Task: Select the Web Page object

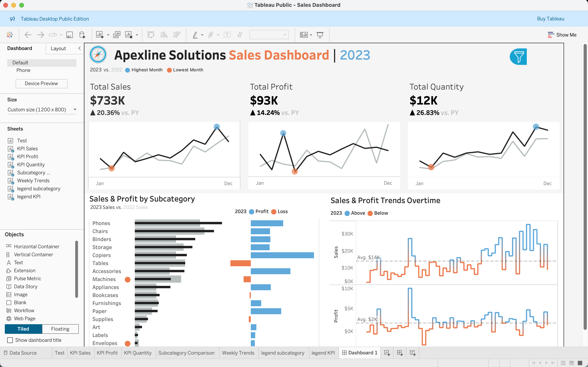Action: pos(25,318)
